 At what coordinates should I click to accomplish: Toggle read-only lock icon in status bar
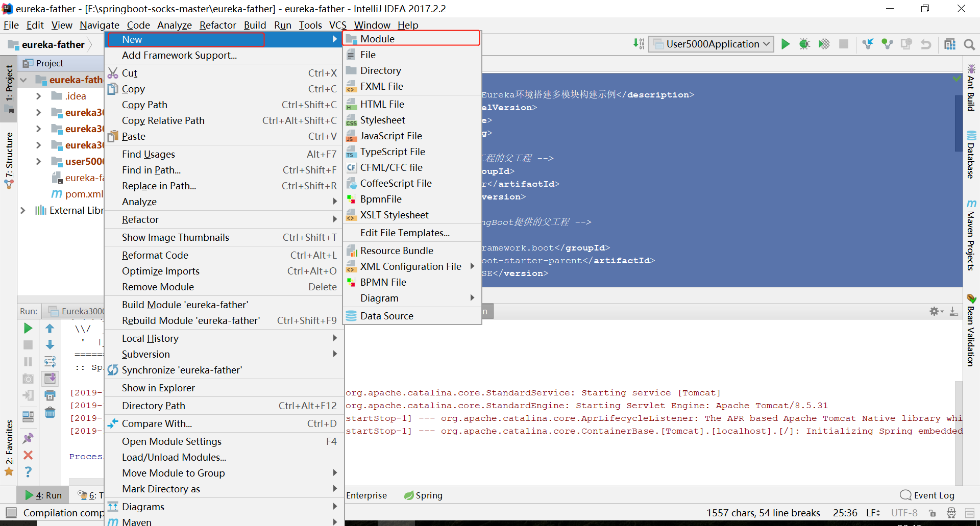pyautogui.click(x=933, y=513)
